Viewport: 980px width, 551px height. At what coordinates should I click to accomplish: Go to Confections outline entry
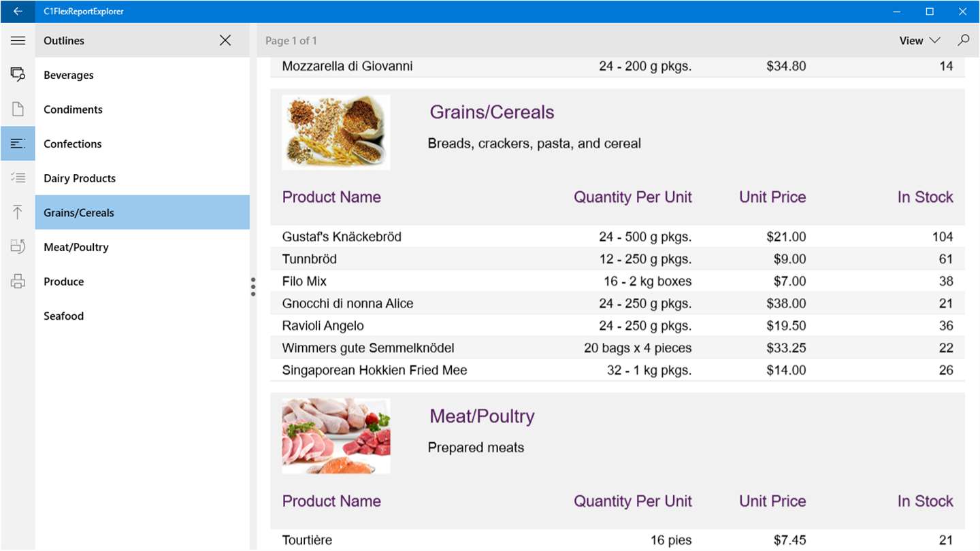[x=72, y=144]
